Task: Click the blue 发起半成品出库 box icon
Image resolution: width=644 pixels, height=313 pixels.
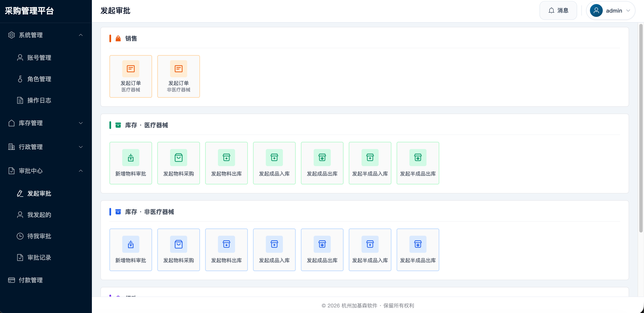Action: click(x=418, y=244)
